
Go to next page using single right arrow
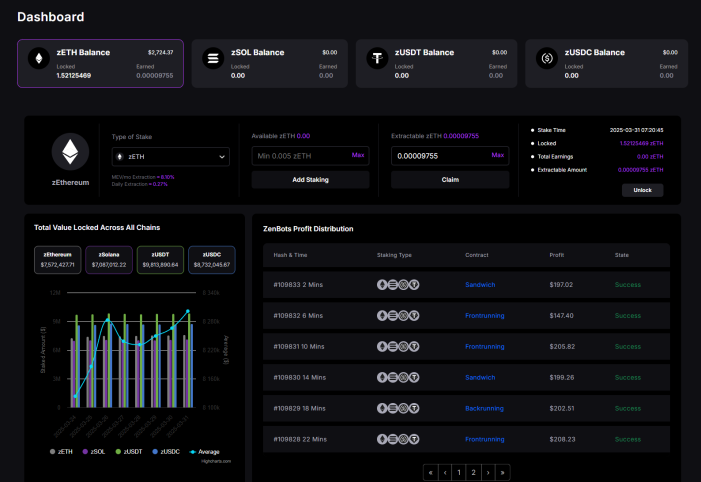(x=488, y=472)
